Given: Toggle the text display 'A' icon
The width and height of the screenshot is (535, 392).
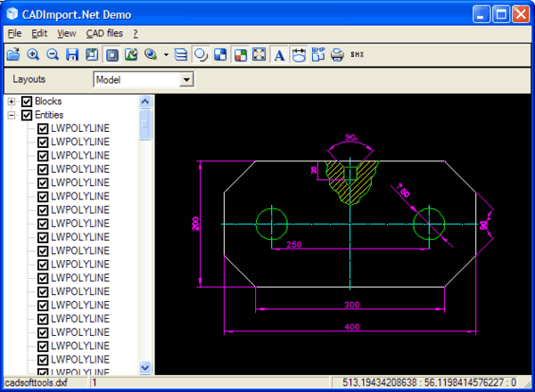Looking at the screenshot, I should pos(279,55).
